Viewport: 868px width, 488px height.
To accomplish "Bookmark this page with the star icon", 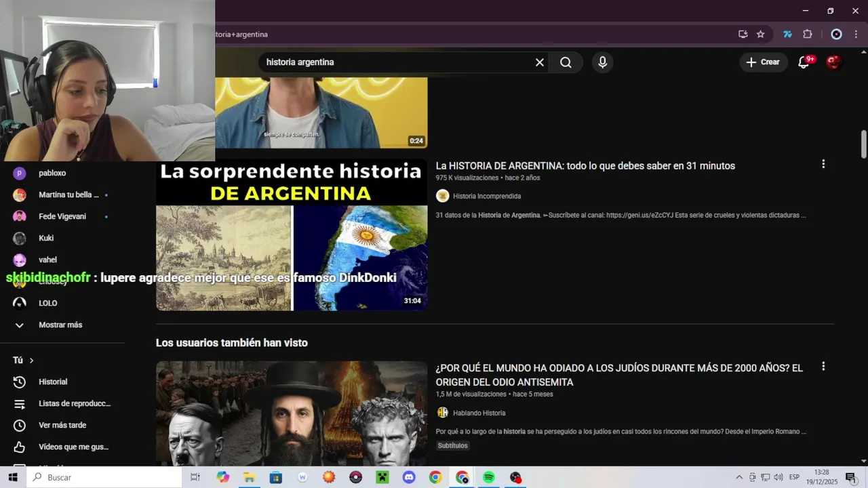I will pyautogui.click(x=761, y=35).
